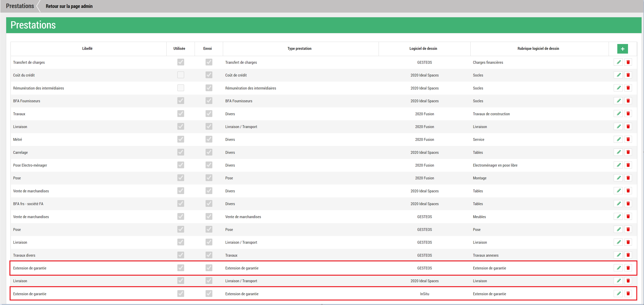Toggle Envoi checkbox for Transfert de charges

click(x=209, y=62)
